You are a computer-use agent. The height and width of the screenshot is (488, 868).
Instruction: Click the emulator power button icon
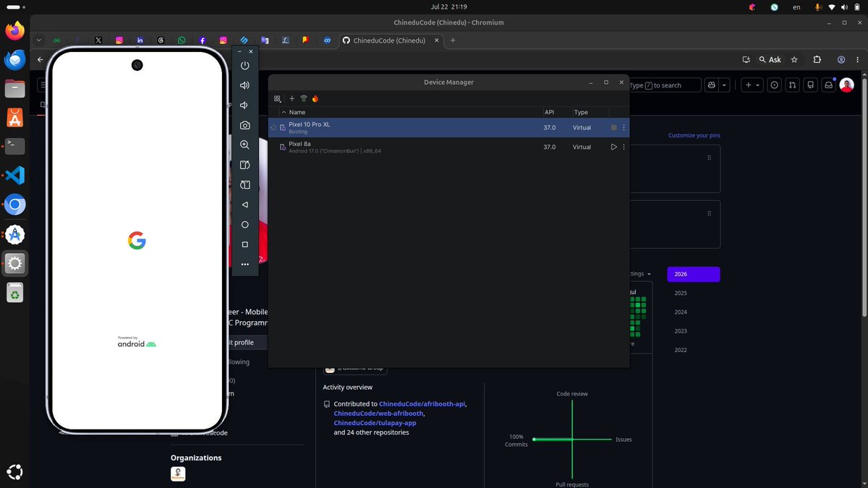coord(245,65)
